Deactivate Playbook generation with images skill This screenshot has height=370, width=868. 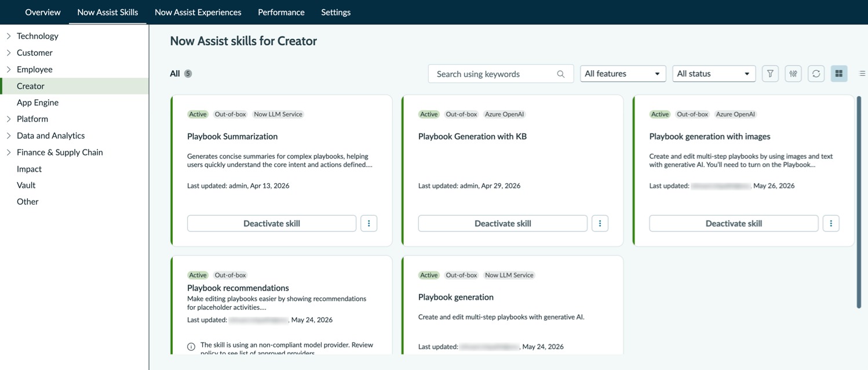click(x=734, y=223)
